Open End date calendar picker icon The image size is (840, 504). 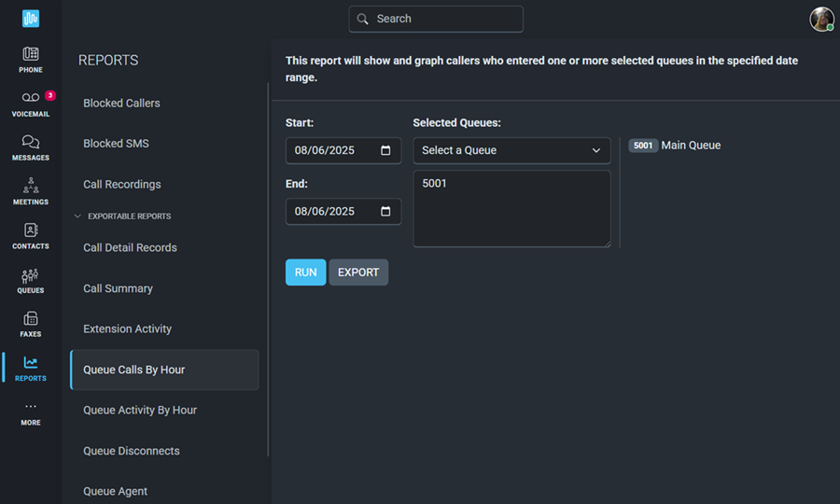click(x=385, y=212)
